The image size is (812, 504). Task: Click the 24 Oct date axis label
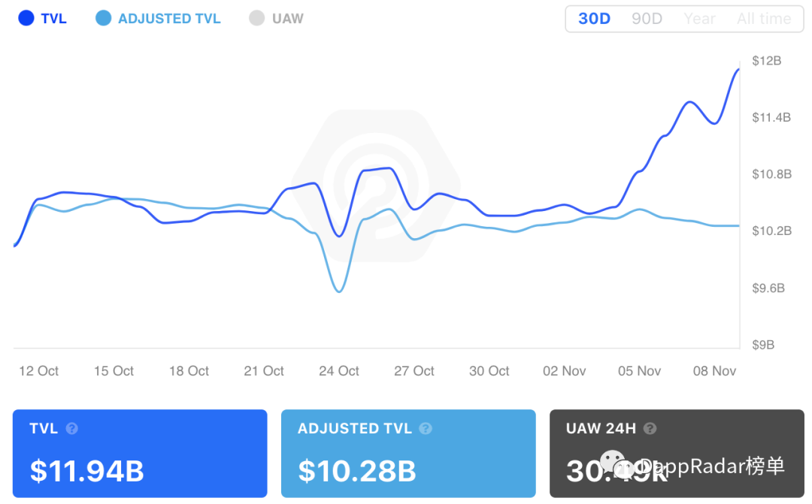(338, 371)
